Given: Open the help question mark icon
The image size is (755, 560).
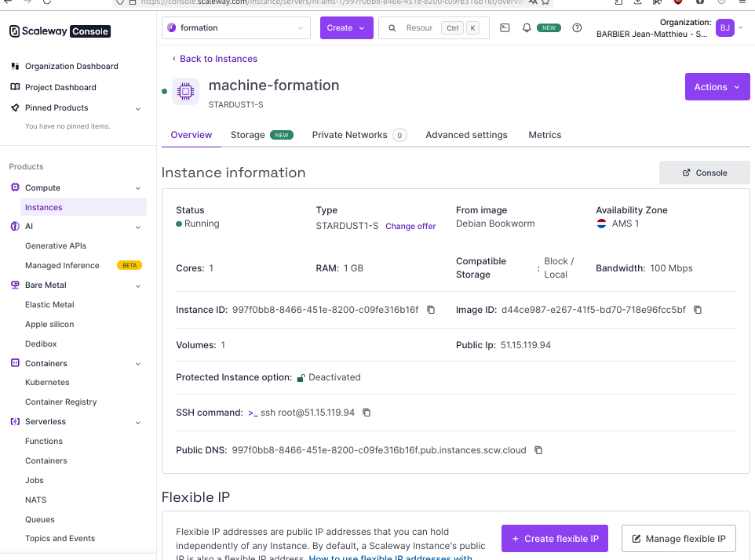Looking at the screenshot, I should click(x=577, y=28).
